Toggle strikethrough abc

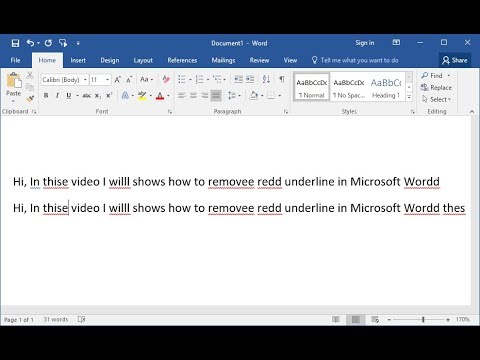pos(87,96)
